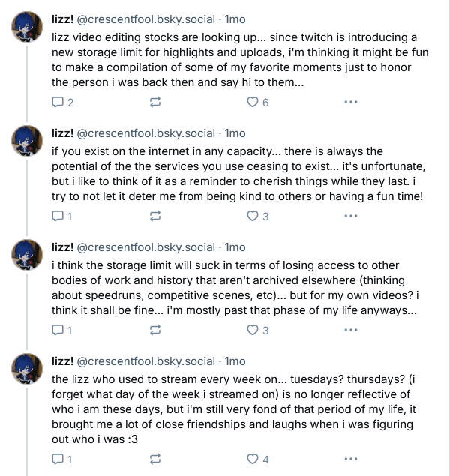The height and width of the screenshot is (476, 450).
Task: Reply to the speedruns storage limit post
Action: coord(61,330)
